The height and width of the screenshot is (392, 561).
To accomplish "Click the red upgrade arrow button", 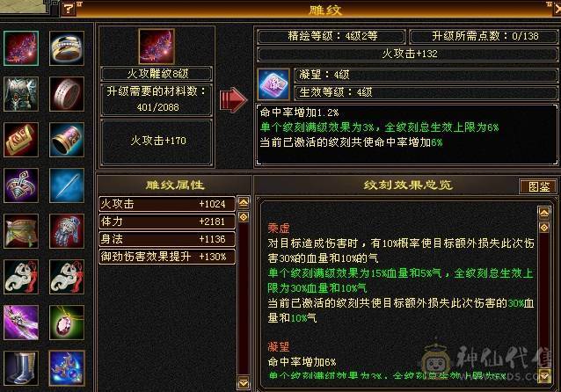I will point(233,100).
